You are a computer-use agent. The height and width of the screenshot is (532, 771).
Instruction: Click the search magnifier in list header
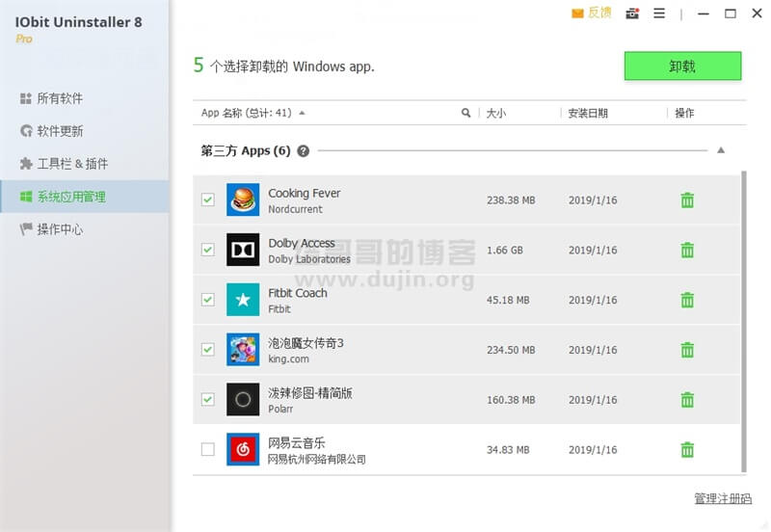point(465,113)
